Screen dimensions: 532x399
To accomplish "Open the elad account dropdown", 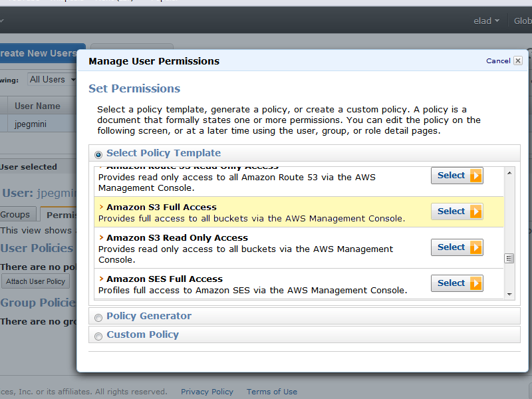I will pos(486,21).
